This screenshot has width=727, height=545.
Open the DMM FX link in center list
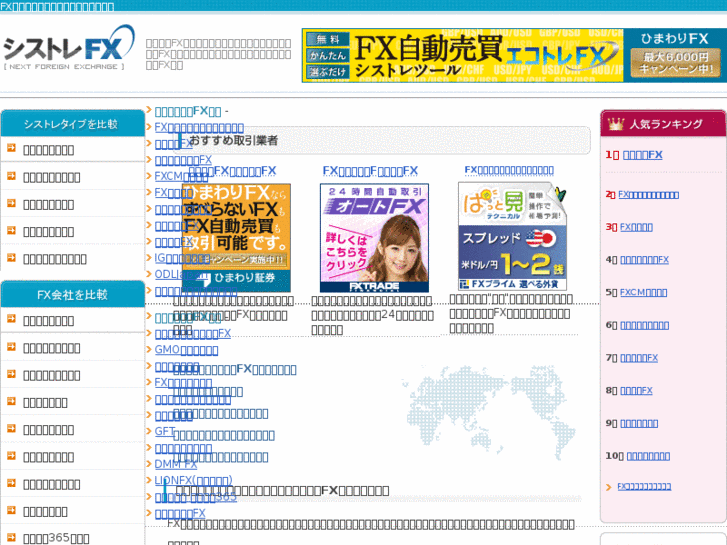point(176,464)
